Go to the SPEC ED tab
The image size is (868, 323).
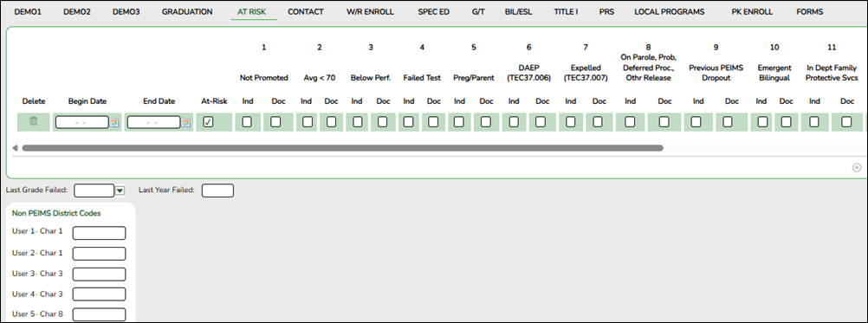click(x=433, y=11)
